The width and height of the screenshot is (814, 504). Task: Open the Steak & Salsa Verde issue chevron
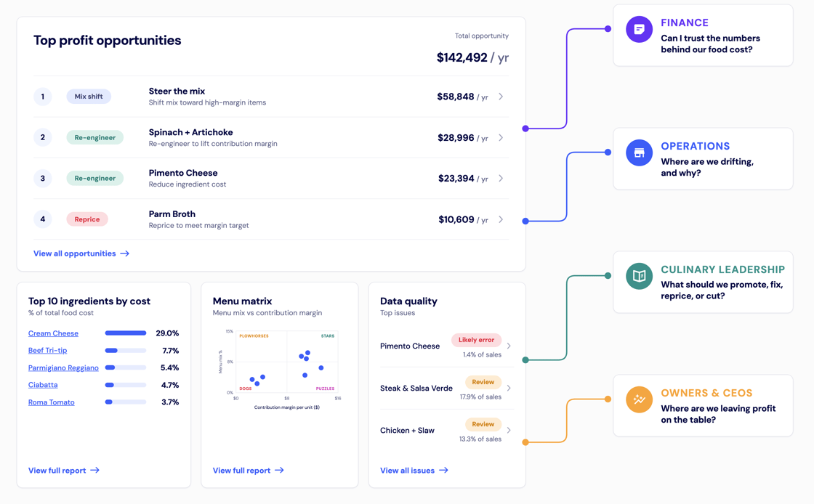tap(509, 388)
